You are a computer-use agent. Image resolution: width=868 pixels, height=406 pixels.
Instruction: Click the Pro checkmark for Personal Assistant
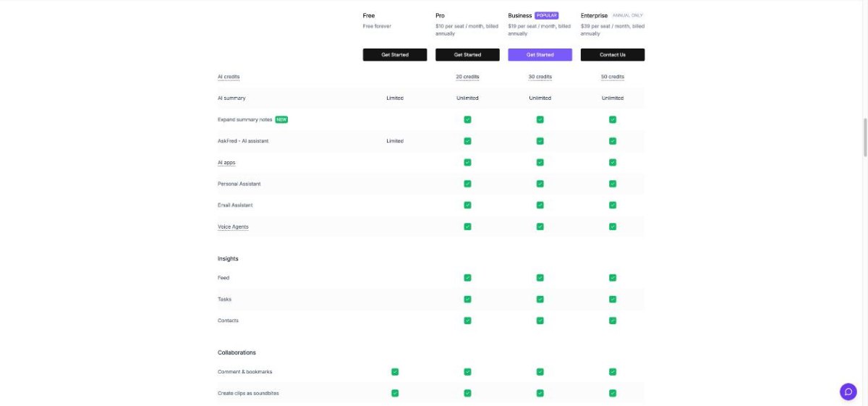pyautogui.click(x=467, y=184)
